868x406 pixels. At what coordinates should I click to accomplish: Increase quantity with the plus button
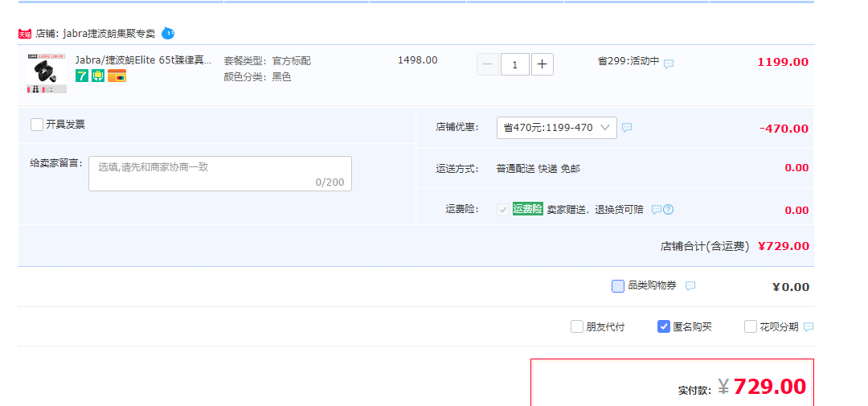click(x=542, y=64)
